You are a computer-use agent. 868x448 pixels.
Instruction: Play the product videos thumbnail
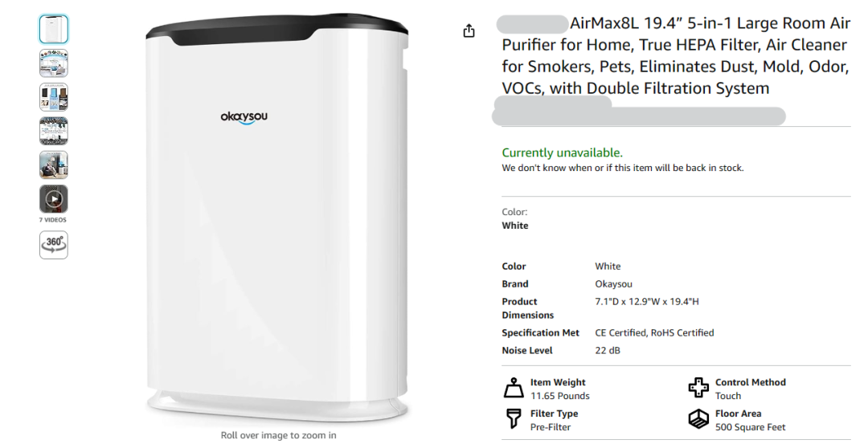54,199
